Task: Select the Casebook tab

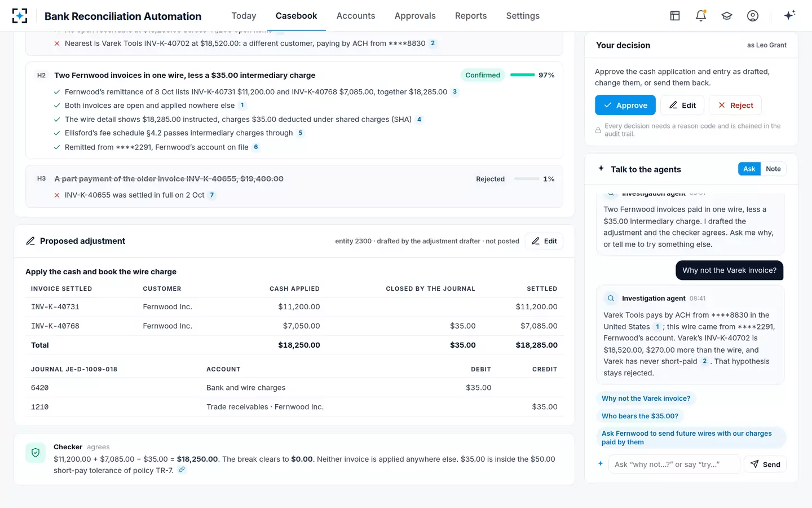Action: coord(296,16)
